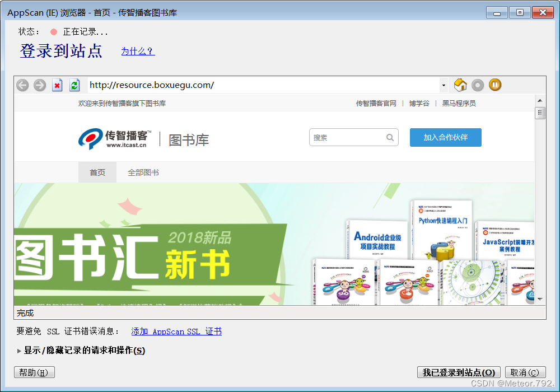Click the 为什么? link
Screen dimensions: 560x392
pyautogui.click(x=138, y=52)
